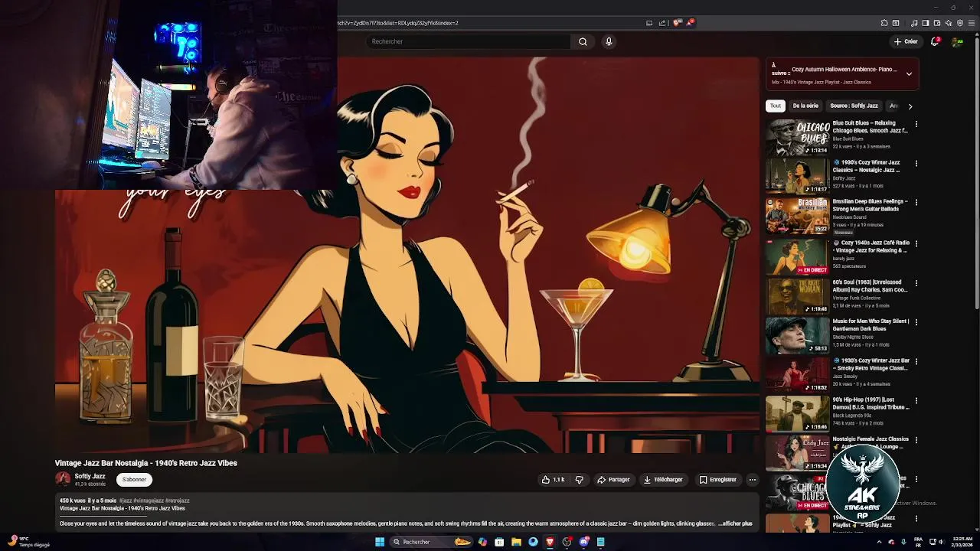Open taskbar clock showing 12:25 AM
This screenshot has height=551, width=980.
962,542
